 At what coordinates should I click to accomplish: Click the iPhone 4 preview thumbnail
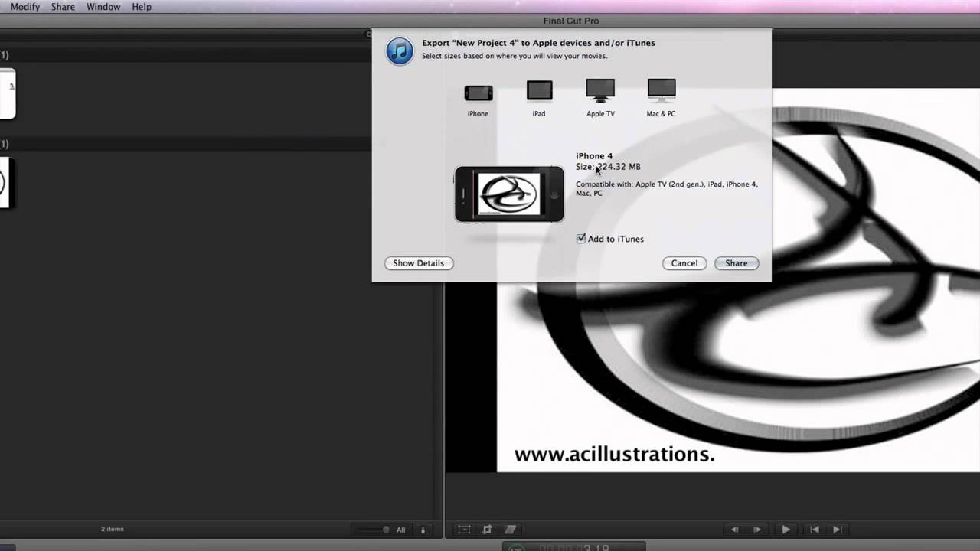click(x=509, y=194)
